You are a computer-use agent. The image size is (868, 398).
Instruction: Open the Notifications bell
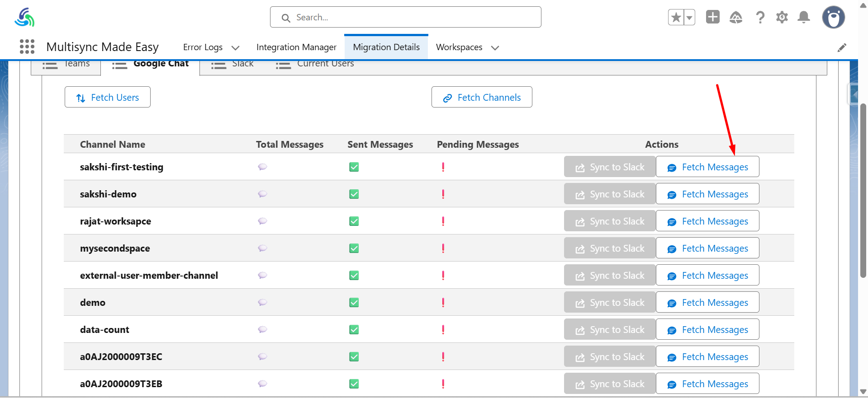804,18
